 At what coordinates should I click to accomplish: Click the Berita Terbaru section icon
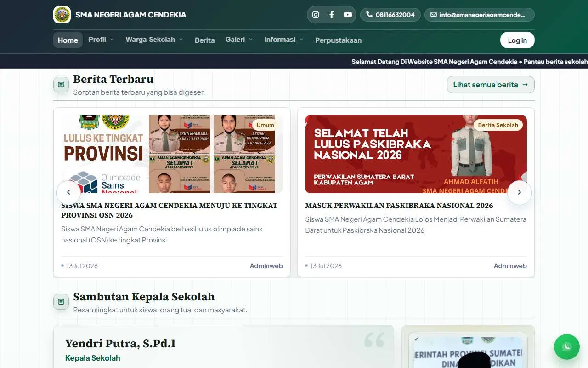point(61,85)
